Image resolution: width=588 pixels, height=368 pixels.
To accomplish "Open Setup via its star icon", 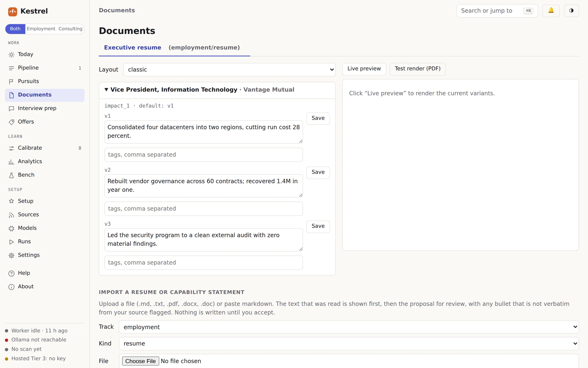I will tap(11, 201).
